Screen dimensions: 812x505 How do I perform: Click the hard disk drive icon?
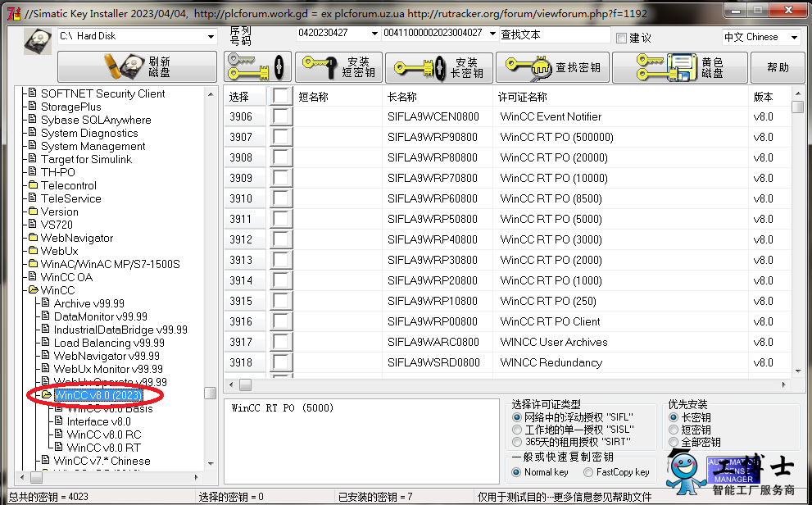pos(38,41)
